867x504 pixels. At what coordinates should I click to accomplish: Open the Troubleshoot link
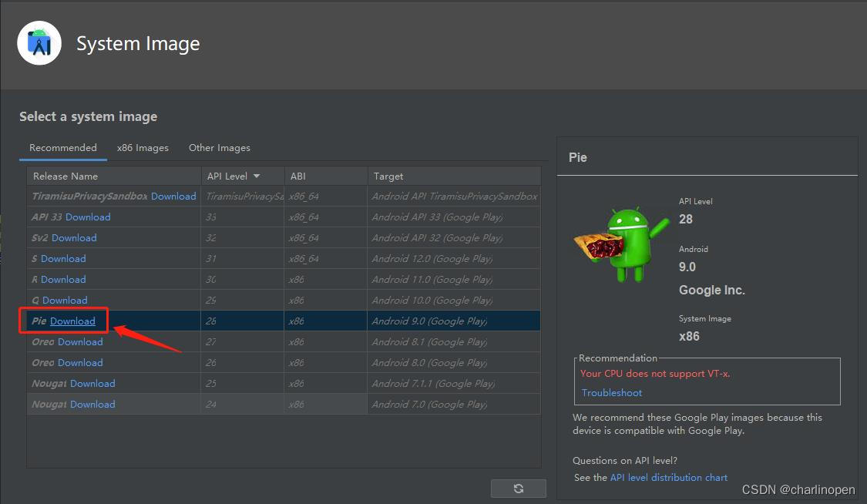click(612, 393)
